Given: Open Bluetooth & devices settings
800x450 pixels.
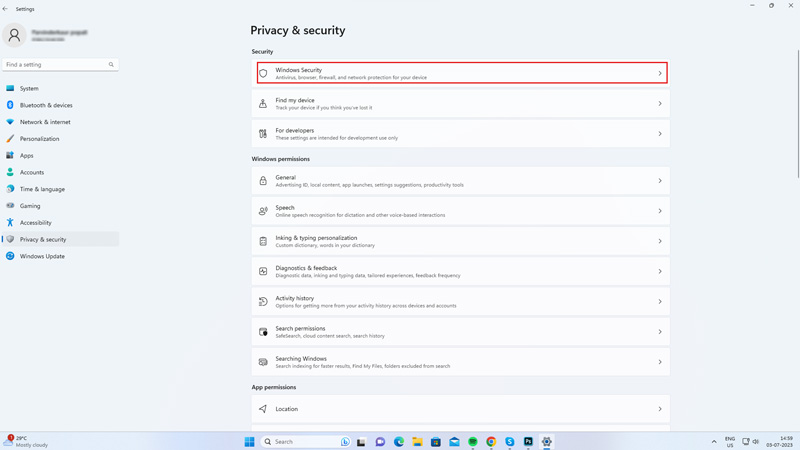Looking at the screenshot, I should 60,105.
